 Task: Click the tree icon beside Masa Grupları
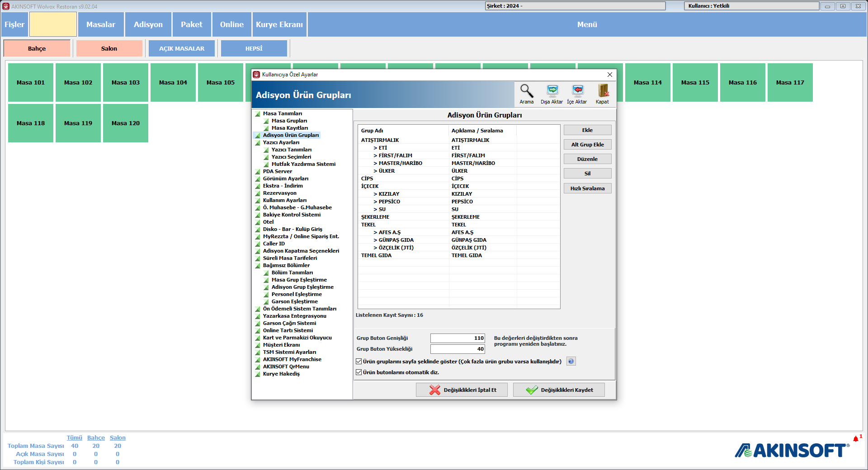coord(266,121)
